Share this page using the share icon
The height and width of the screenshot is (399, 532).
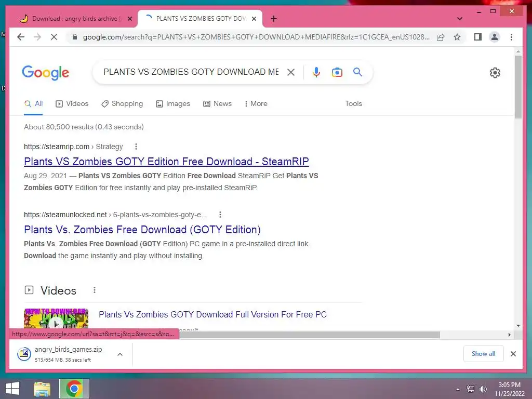(441, 37)
